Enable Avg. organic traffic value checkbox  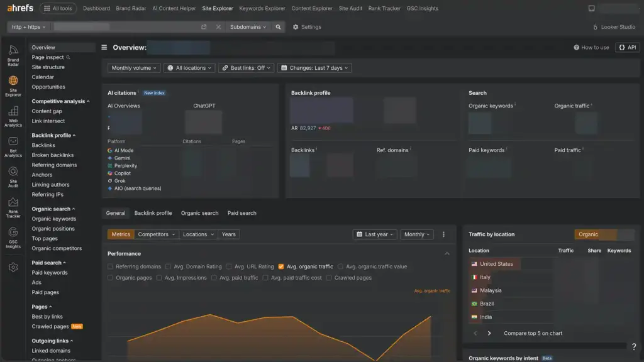[x=340, y=266]
